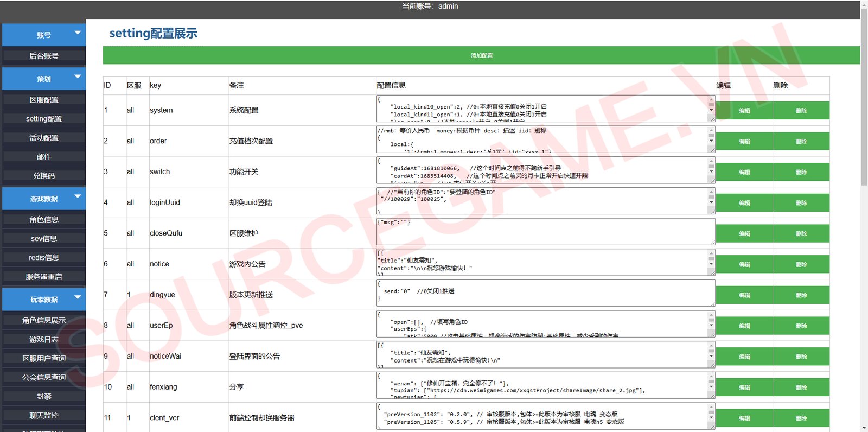Edit the system config row
The image size is (868, 432).
tap(744, 111)
